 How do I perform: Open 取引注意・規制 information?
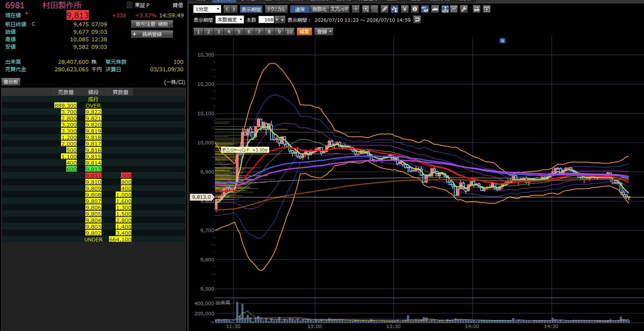(152, 24)
